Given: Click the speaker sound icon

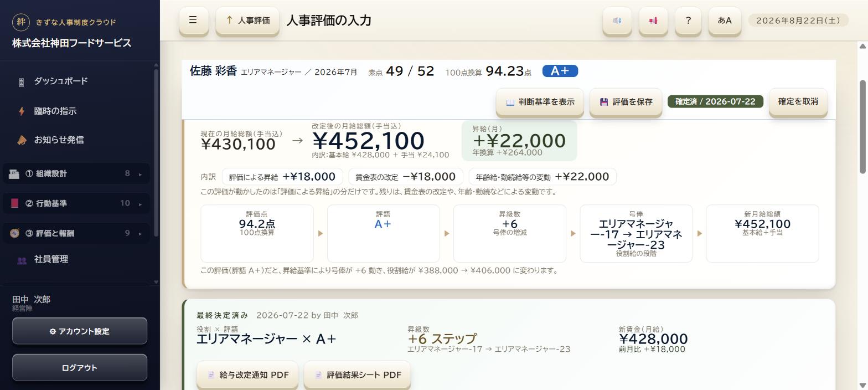Looking at the screenshot, I should click(x=617, y=20).
